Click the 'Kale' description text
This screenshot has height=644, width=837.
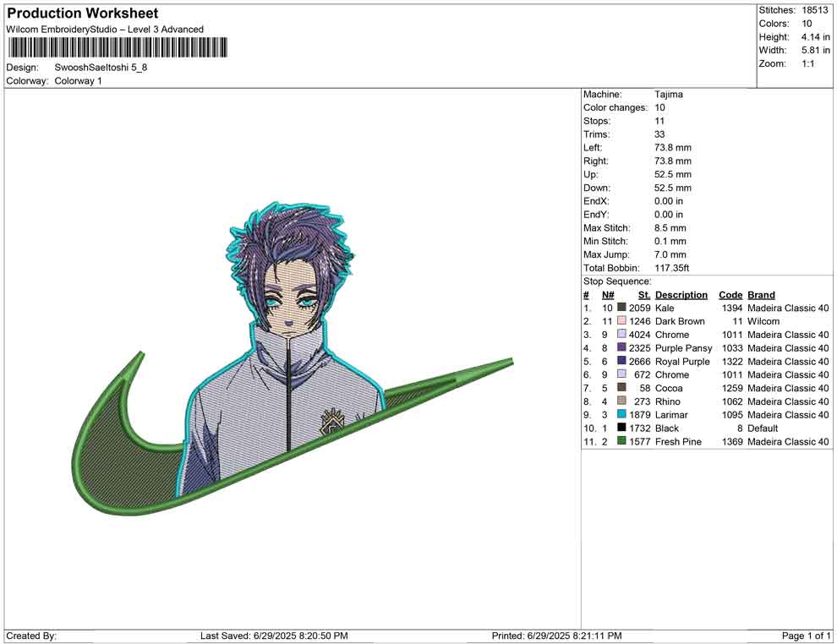665,308
